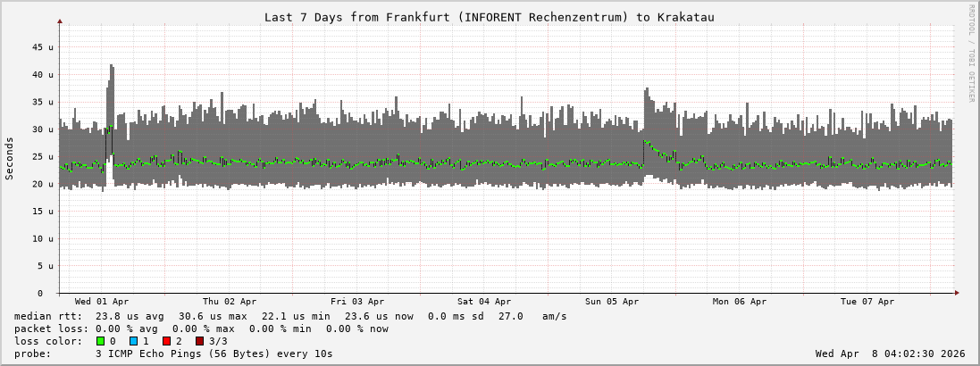Click the generation timestamp Wed Apr 8 04:02:30
Screen dimensions: 980x366
pyautogui.click(x=891, y=354)
